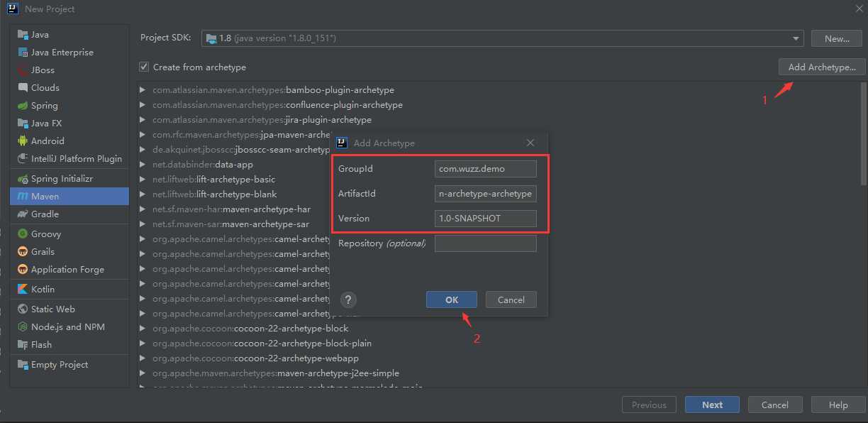Select the Clouds icon

click(x=23, y=88)
